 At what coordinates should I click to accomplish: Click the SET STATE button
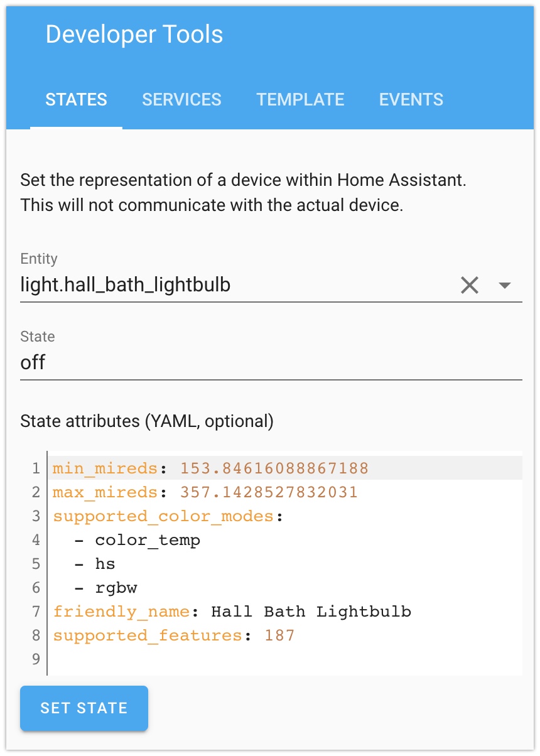point(84,708)
